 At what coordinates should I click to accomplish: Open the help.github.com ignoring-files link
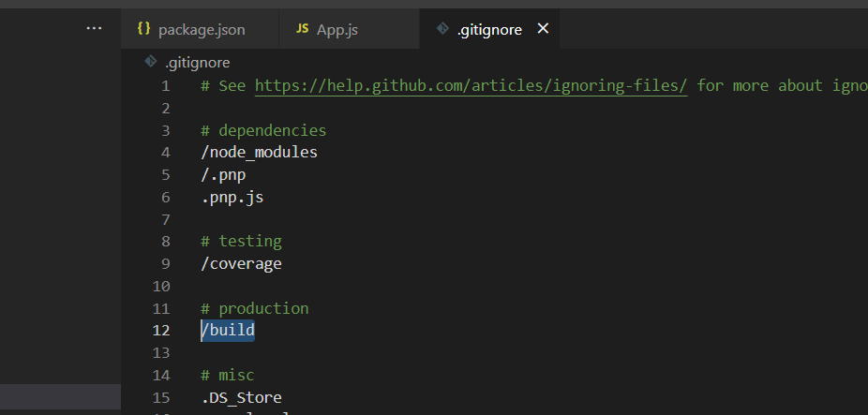coord(471,86)
